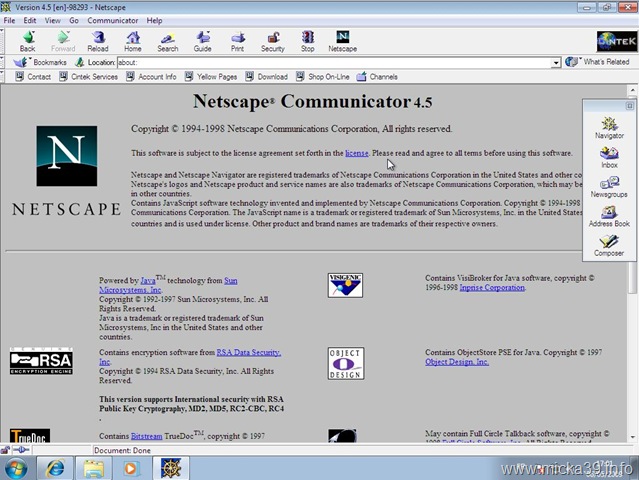Open the Inprise Corporation link
This screenshot has width=639, height=480.
[x=492, y=288]
